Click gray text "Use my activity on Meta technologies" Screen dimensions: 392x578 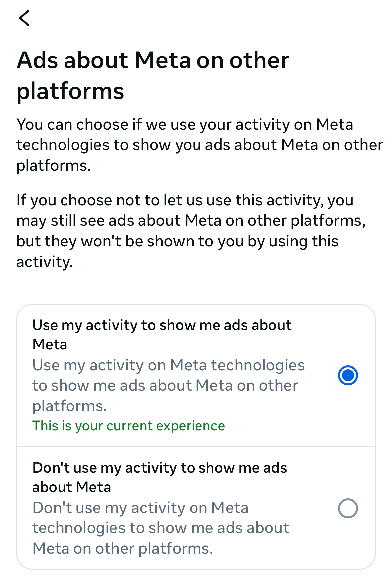tap(168, 365)
